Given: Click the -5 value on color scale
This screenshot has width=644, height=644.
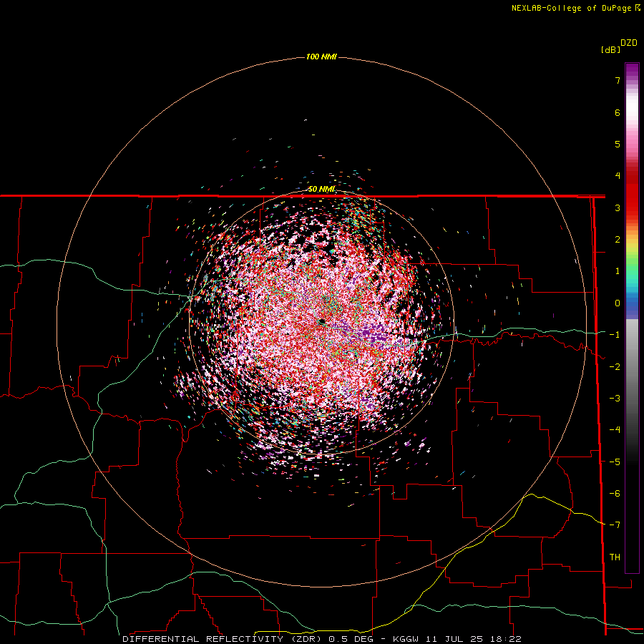Looking at the screenshot, I should [x=615, y=462].
